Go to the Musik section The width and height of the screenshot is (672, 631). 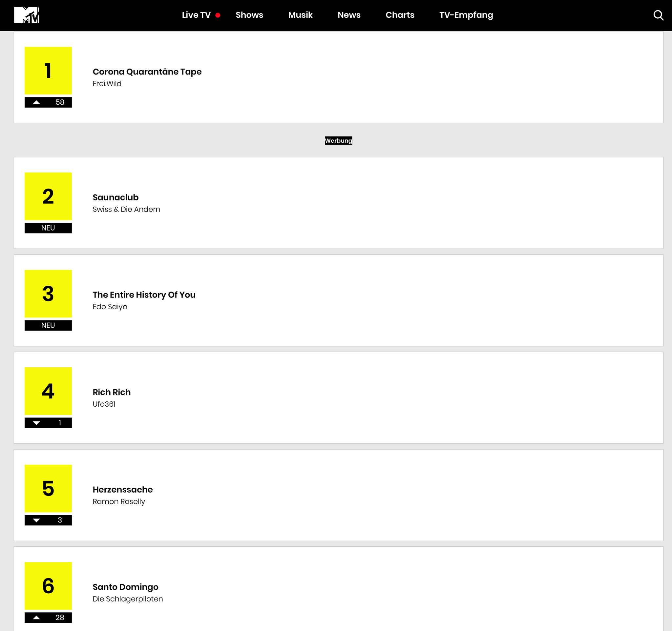[300, 15]
